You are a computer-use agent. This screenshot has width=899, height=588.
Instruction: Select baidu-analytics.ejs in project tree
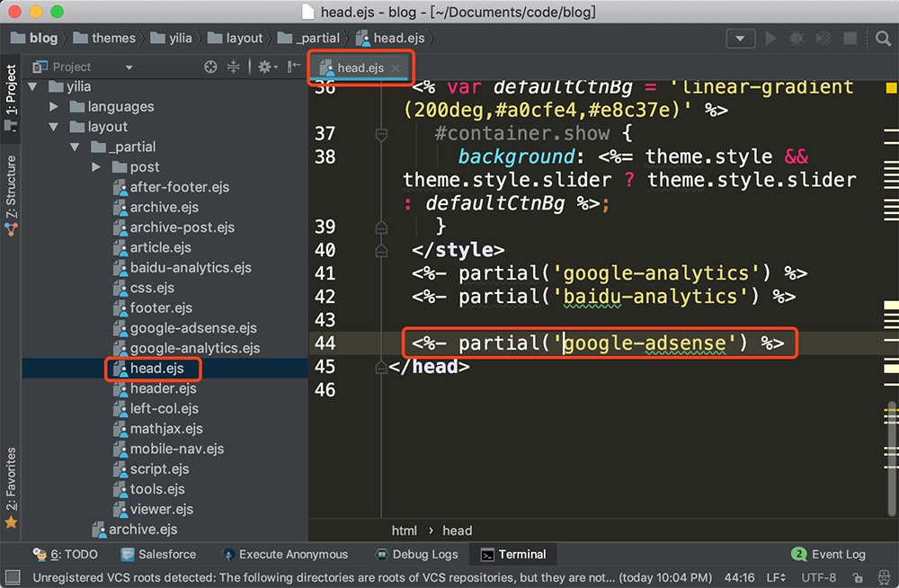click(182, 267)
